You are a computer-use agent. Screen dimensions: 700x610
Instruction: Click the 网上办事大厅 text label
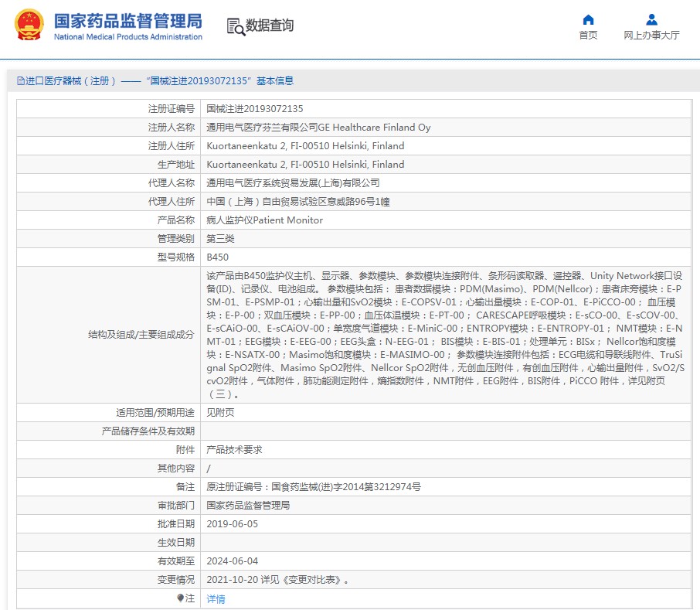click(651, 36)
